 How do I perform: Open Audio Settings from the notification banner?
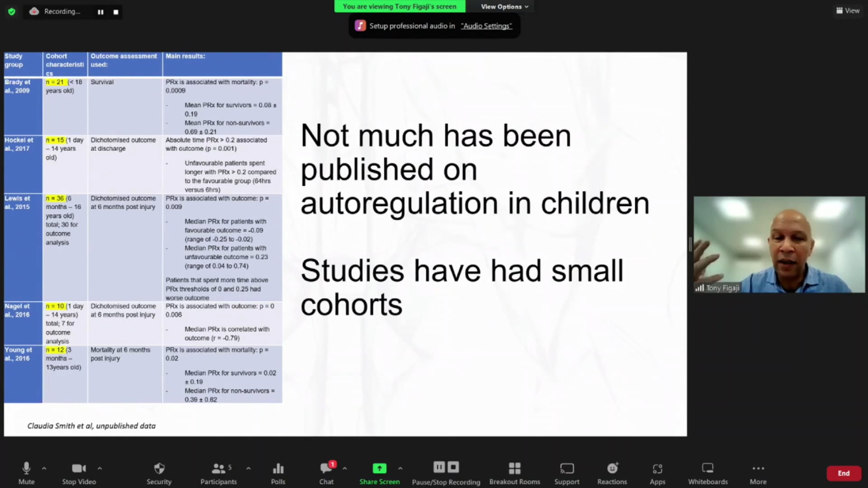tap(486, 26)
